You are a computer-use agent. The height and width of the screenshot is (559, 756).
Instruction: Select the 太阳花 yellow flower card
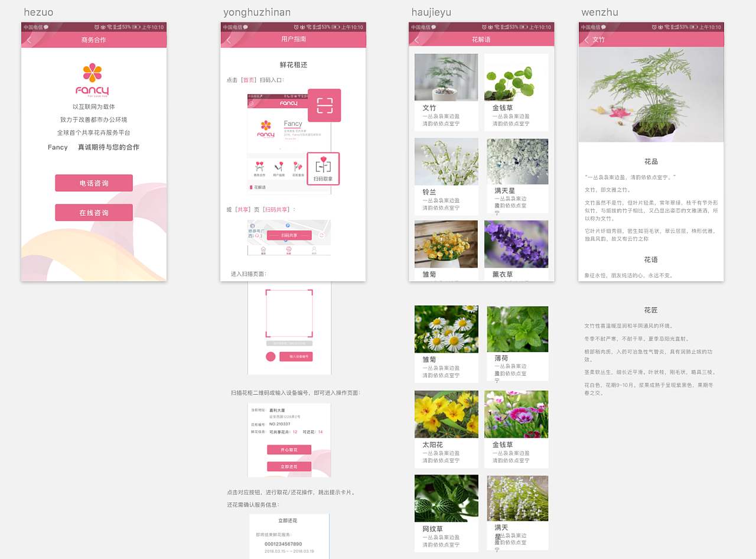tap(447, 414)
